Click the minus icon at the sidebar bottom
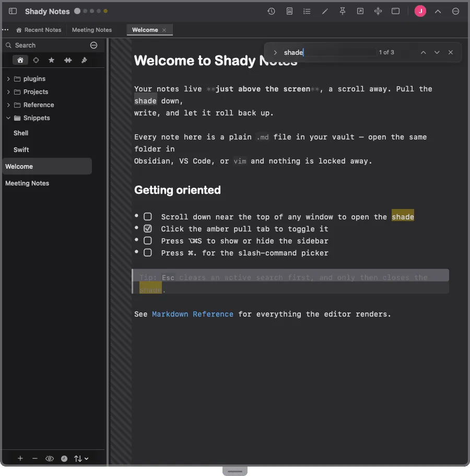 [35, 458]
